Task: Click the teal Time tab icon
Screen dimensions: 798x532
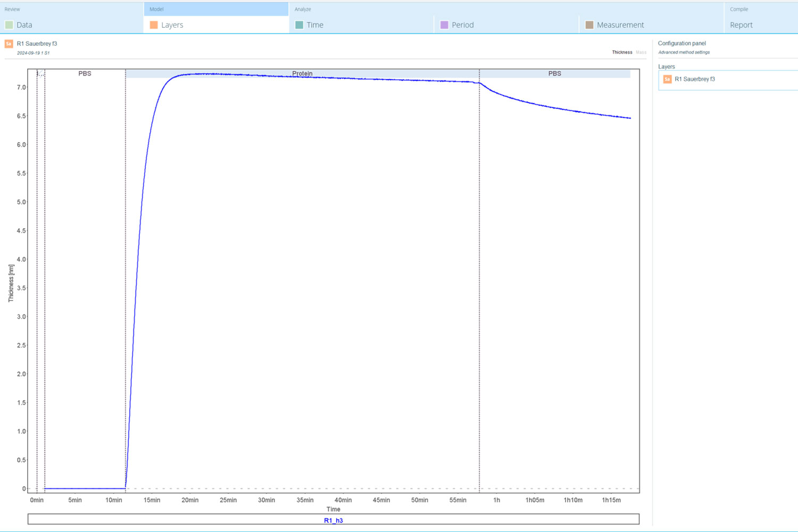Action: (299, 25)
